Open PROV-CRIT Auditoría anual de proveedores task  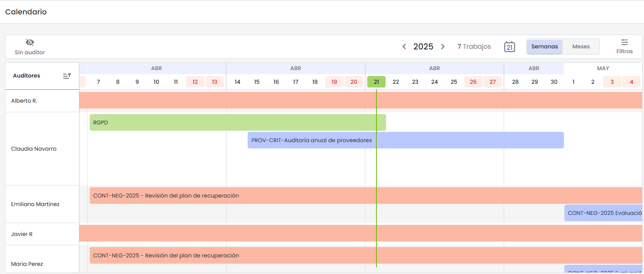tap(405, 140)
